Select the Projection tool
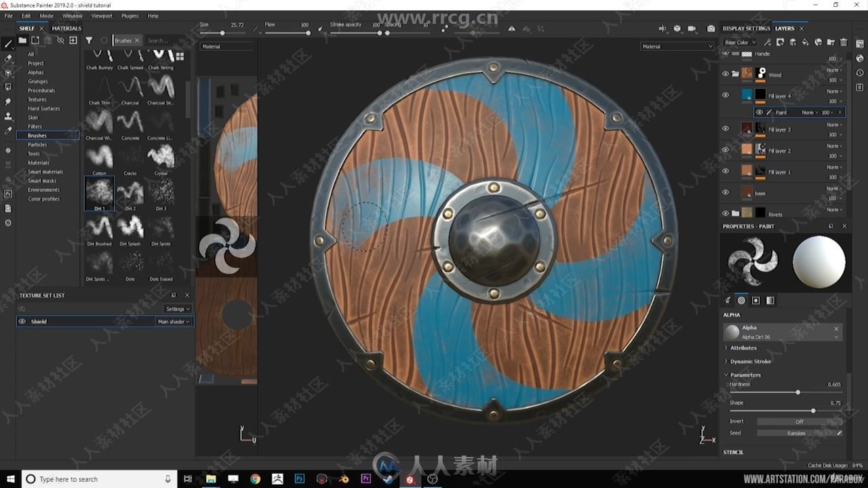 [x=8, y=73]
